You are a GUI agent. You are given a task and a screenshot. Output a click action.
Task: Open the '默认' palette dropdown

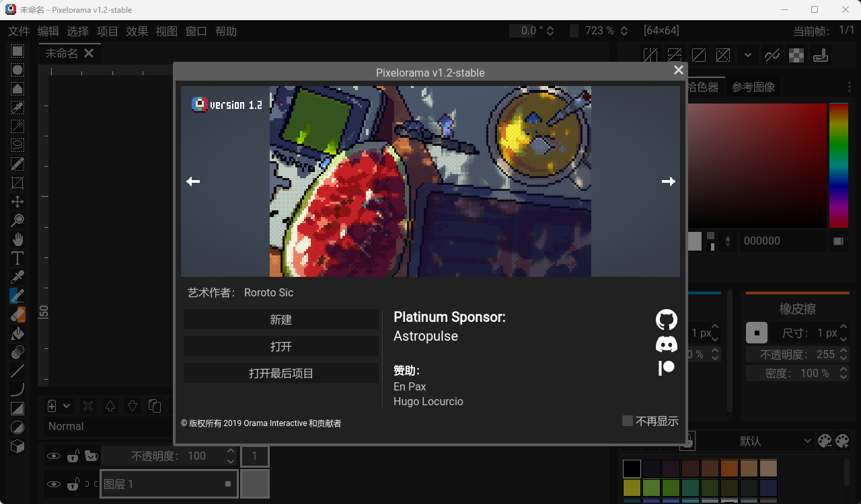click(755, 441)
